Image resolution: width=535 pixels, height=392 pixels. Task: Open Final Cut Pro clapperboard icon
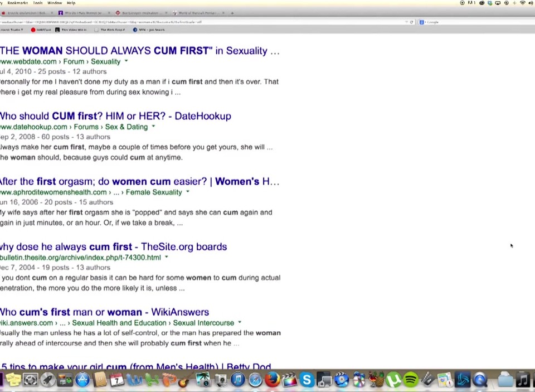tap(289, 379)
